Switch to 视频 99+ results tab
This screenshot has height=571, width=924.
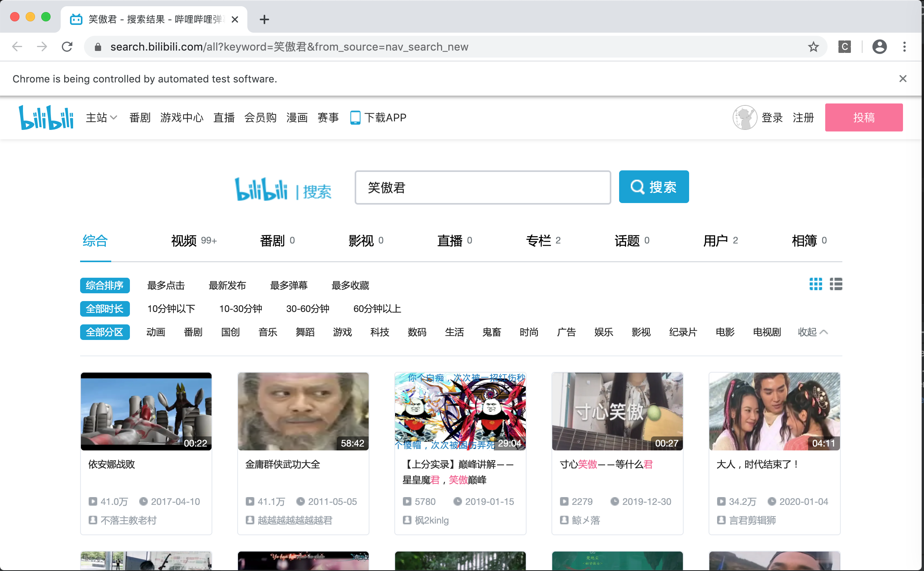pyautogui.click(x=194, y=241)
